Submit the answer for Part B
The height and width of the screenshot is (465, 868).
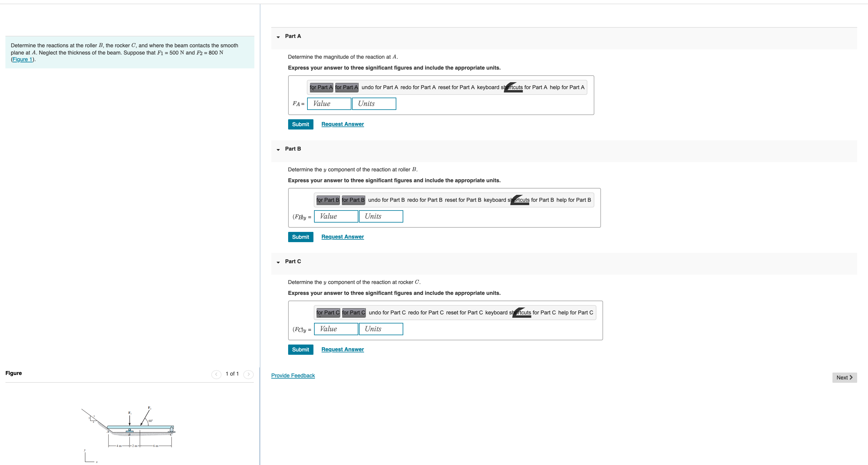[299, 236]
